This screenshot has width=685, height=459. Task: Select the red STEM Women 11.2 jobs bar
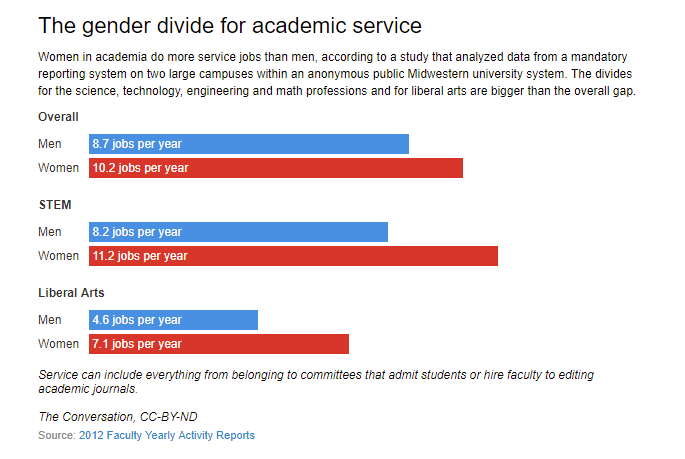(293, 256)
